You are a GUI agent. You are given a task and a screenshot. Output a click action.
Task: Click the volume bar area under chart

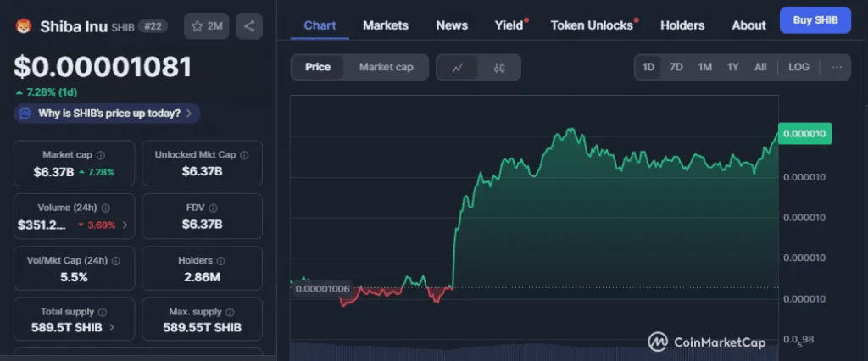534,351
